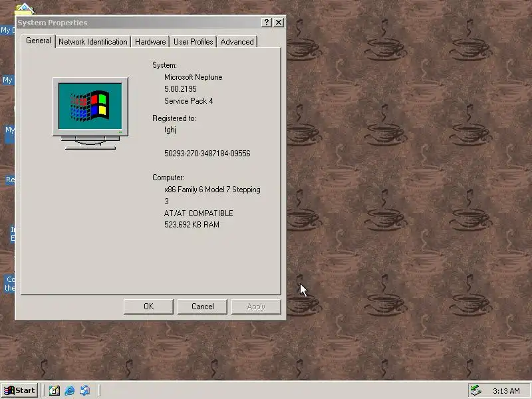This screenshot has width=532, height=399.
Task: Click the question mark help button
Action: click(267, 23)
